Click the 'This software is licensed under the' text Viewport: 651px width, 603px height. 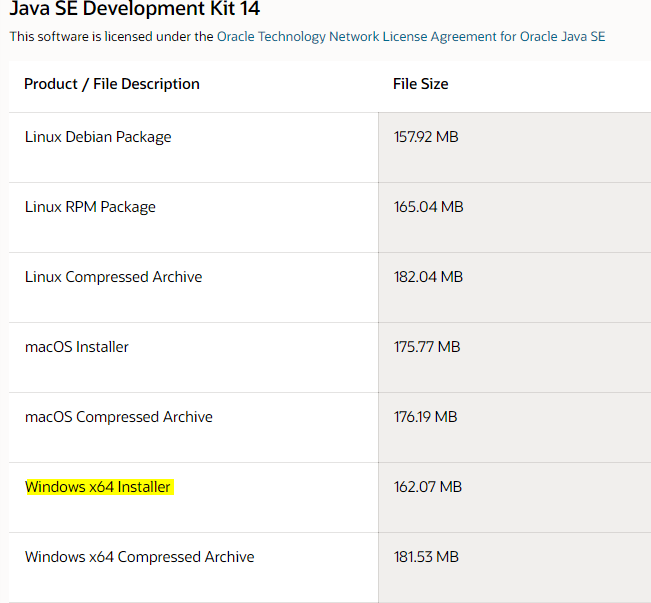pyautogui.click(x=112, y=37)
